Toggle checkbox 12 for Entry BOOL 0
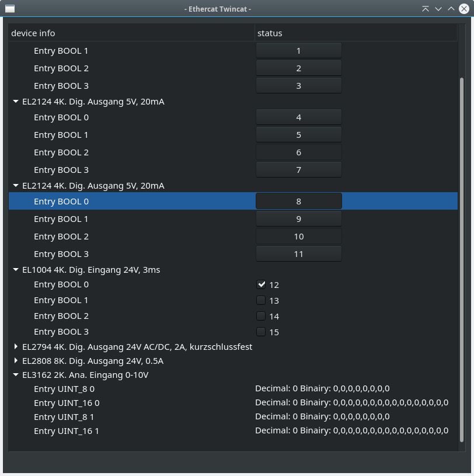The width and height of the screenshot is (474, 476). [261, 284]
